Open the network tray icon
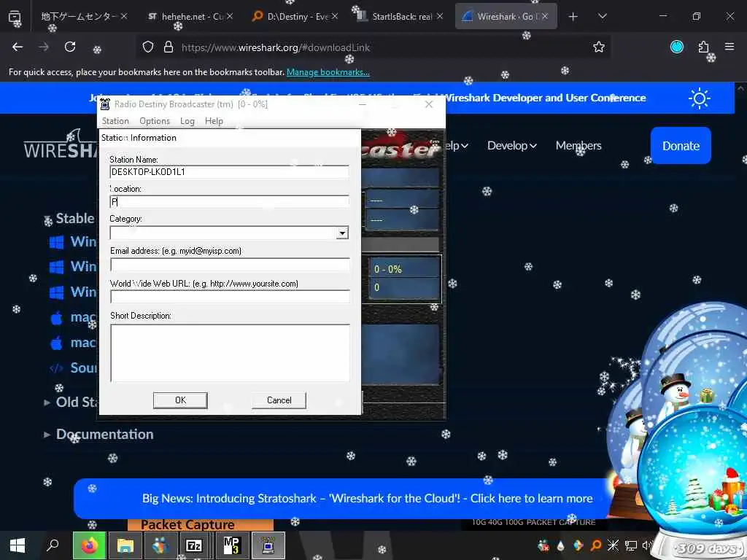This screenshot has height=560, width=747. (x=631, y=545)
